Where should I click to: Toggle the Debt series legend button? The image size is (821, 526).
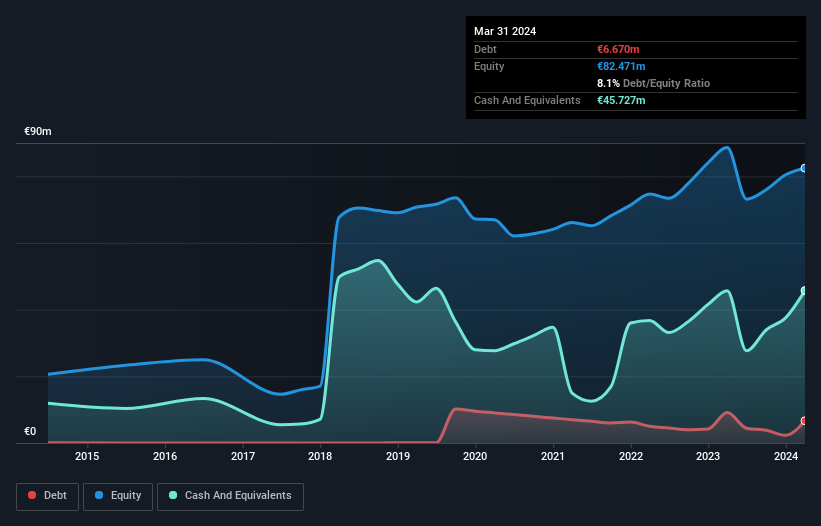pyautogui.click(x=48, y=496)
